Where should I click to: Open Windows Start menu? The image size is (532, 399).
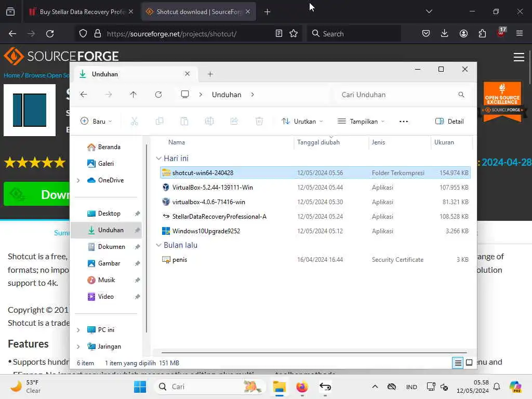tap(140, 387)
